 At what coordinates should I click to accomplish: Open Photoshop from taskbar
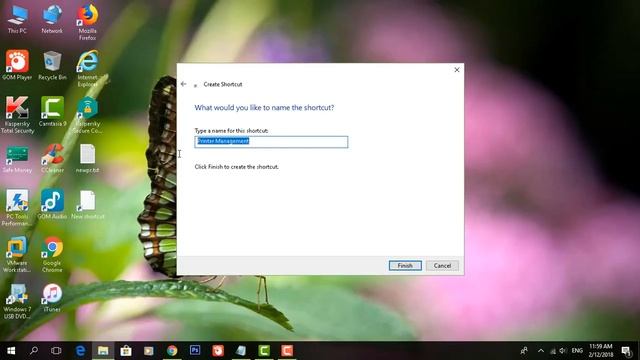(x=195, y=351)
